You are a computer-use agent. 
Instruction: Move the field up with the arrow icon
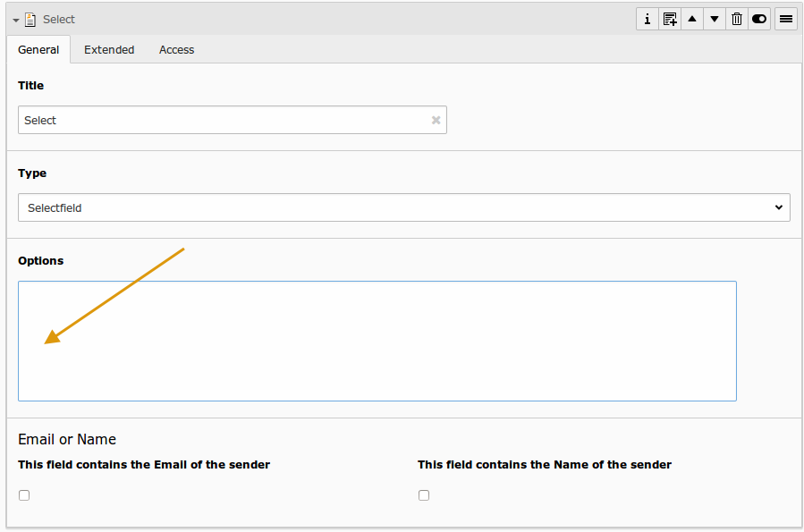(x=691, y=18)
